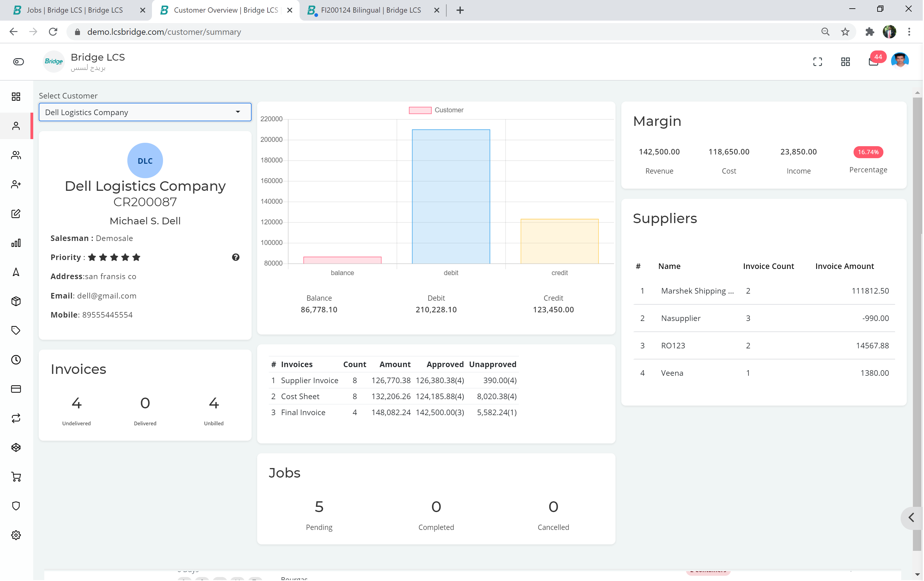The image size is (924, 581).
Task: Toggle the Customer legend swatch in chart
Action: click(x=420, y=110)
